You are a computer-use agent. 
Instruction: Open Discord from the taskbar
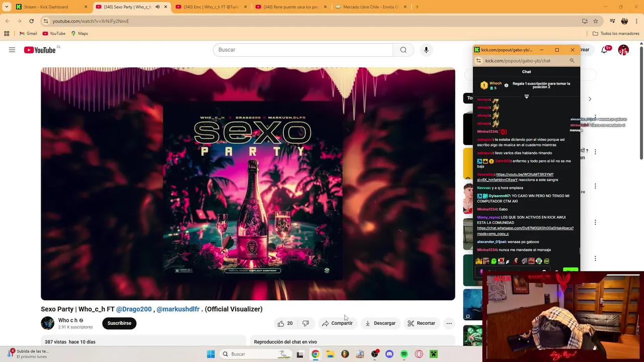coord(389,354)
